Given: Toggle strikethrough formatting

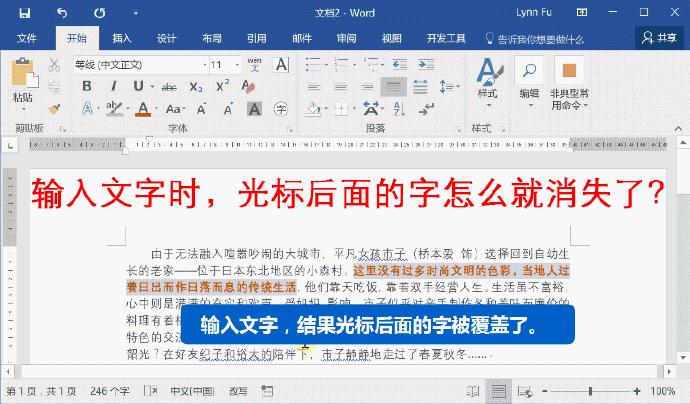Looking at the screenshot, I should [169, 87].
